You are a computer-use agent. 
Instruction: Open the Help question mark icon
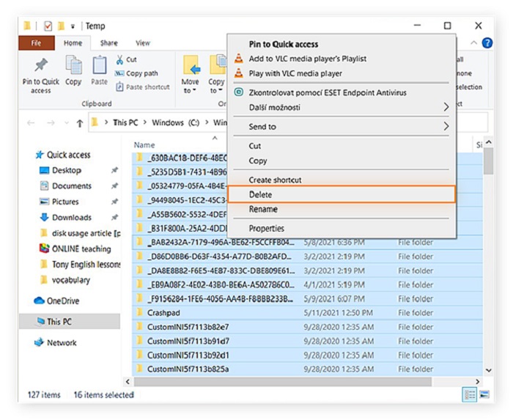pyautogui.click(x=487, y=43)
